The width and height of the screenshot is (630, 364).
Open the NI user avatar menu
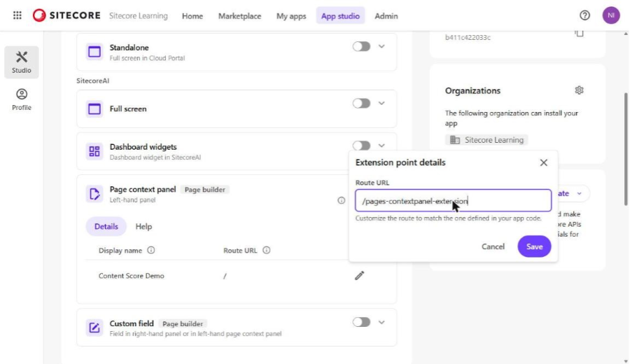pos(610,15)
